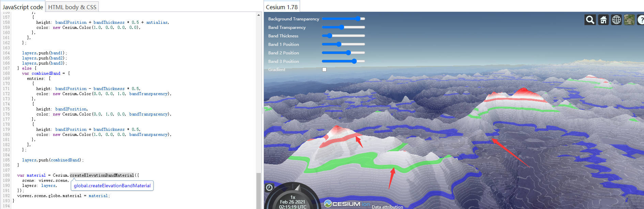Click the code editor scroll up arrow
The image size is (644, 209).
pyautogui.click(x=258, y=15)
